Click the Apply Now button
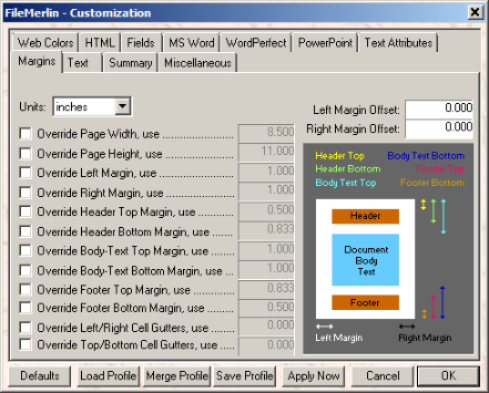489x393 pixels. point(313,376)
